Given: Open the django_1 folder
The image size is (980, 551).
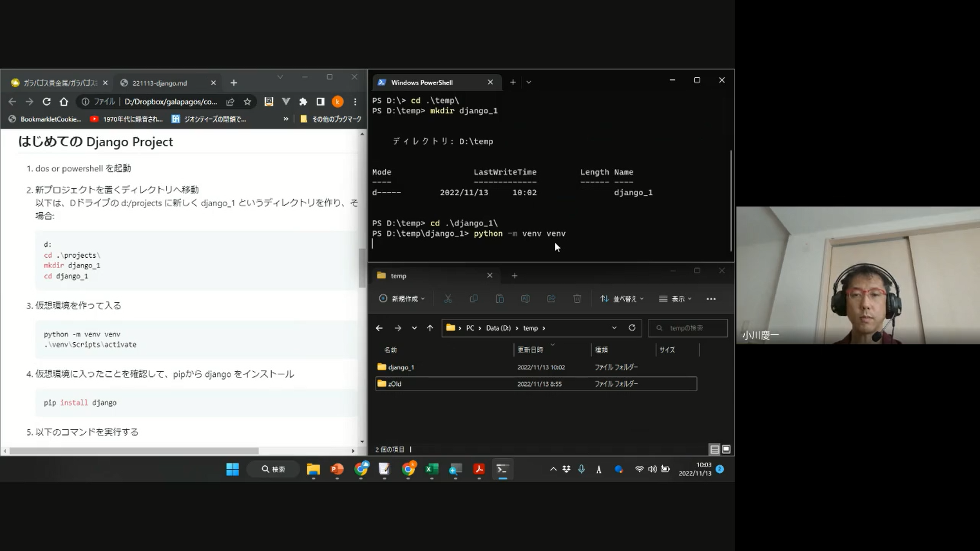Looking at the screenshot, I should 401,367.
